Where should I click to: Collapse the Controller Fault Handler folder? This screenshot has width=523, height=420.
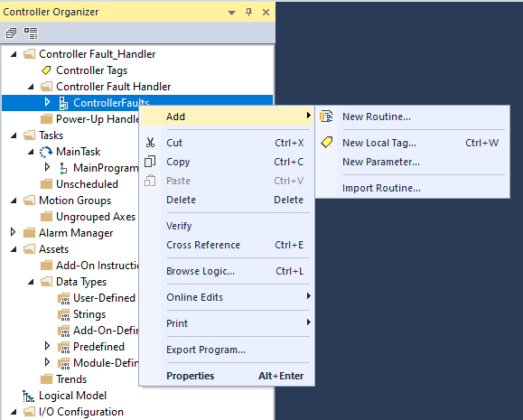[31, 87]
